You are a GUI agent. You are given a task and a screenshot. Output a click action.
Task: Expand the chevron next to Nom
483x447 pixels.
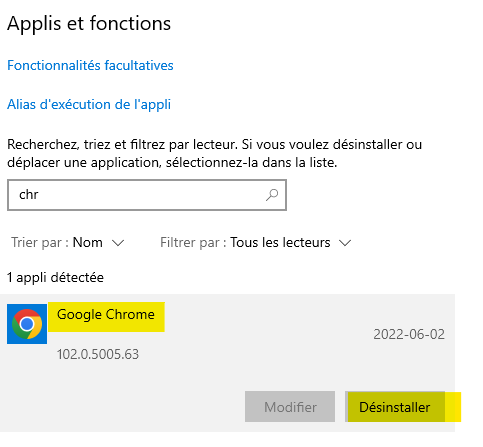118,243
